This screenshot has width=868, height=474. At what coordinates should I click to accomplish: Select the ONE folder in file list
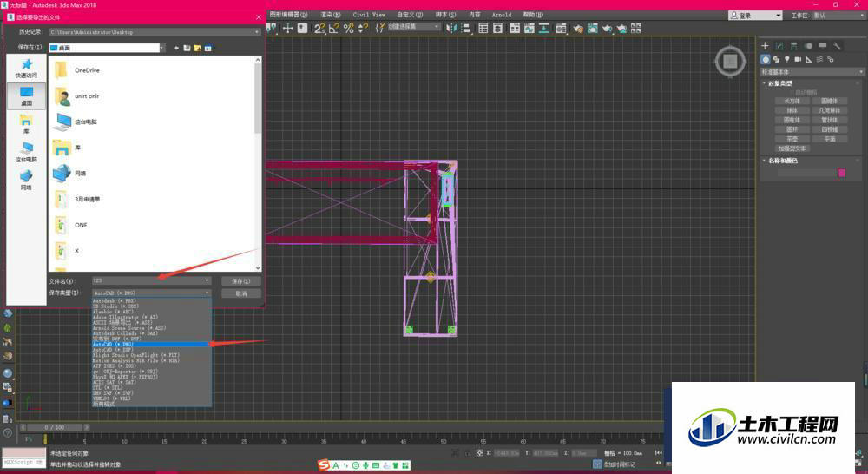click(x=70, y=226)
